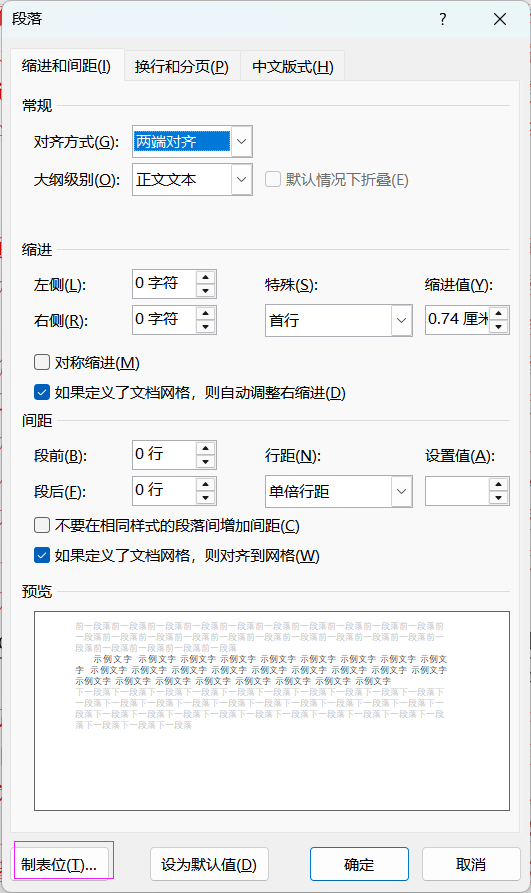Switch to the 中文版式 tab
531x893 pixels.
(293, 67)
